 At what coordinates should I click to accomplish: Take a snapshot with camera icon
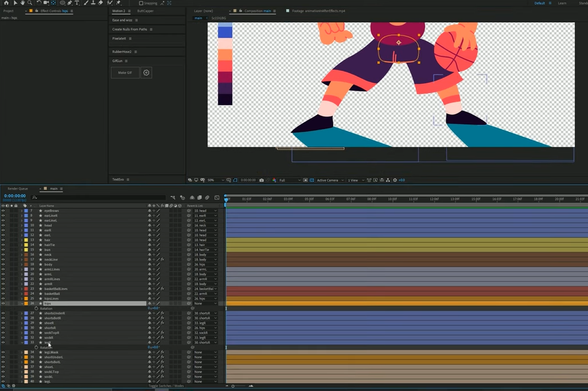(262, 180)
